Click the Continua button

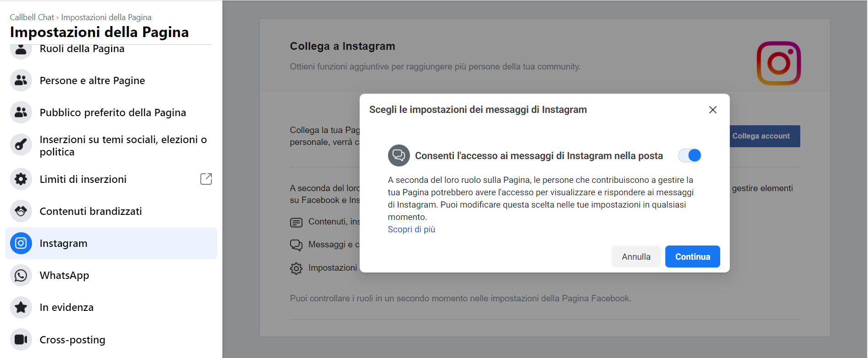pyautogui.click(x=692, y=256)
